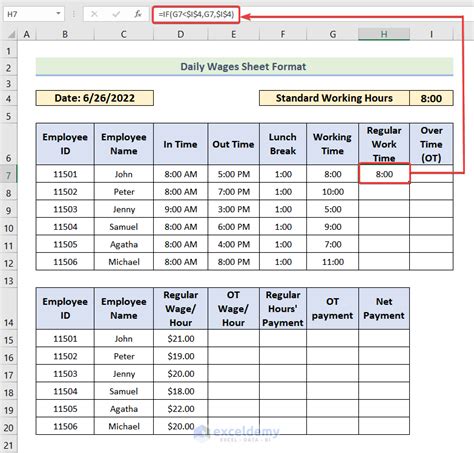Screen dimensions: 474x453
Task: Select the Date: 6/26/2022 cell
Action: pos(95,98)
